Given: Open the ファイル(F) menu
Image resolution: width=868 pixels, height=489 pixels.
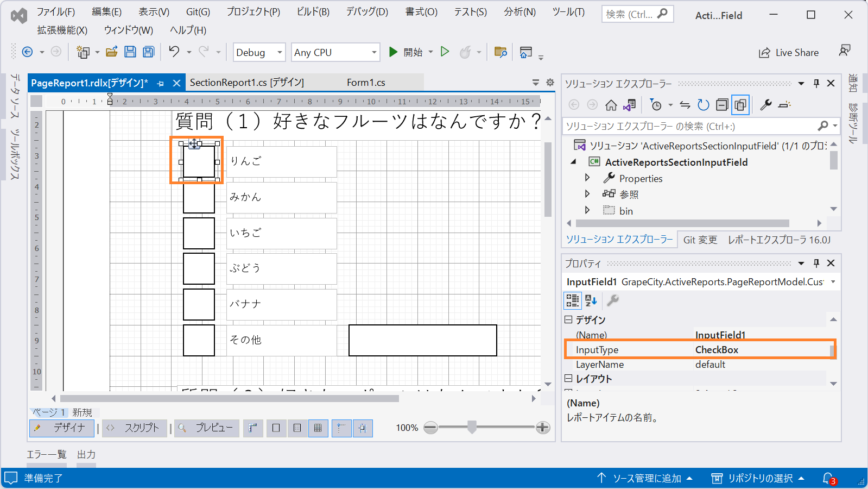Looking at the screenshot, I should pos(56,11).
